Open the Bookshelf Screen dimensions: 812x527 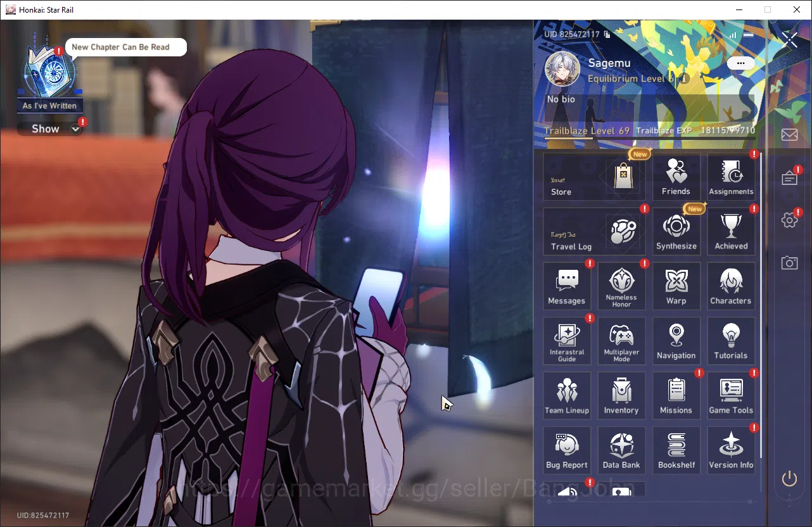676,450
